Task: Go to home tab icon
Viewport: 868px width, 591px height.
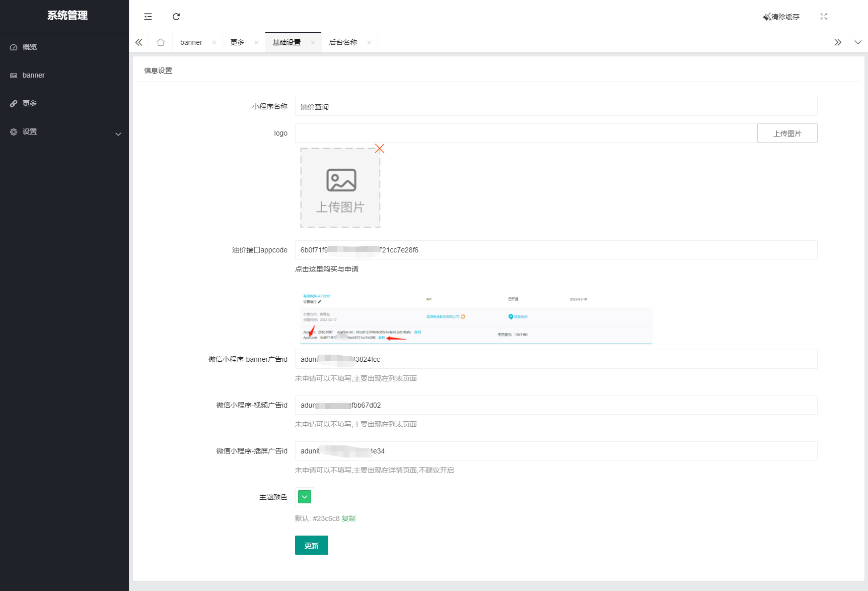Action: (x=161, y=42)
